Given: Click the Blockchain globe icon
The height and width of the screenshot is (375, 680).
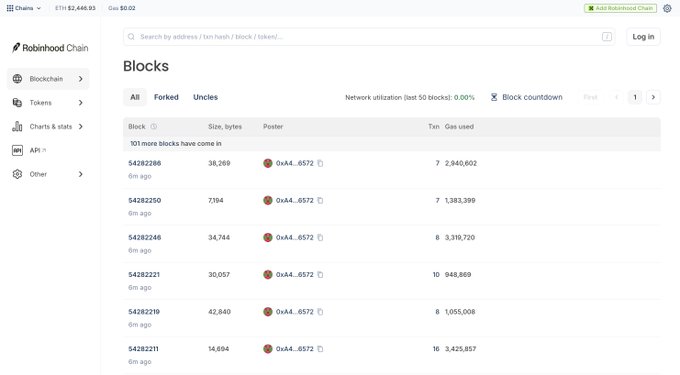Looking at the screenshot, I should (17, 79).
